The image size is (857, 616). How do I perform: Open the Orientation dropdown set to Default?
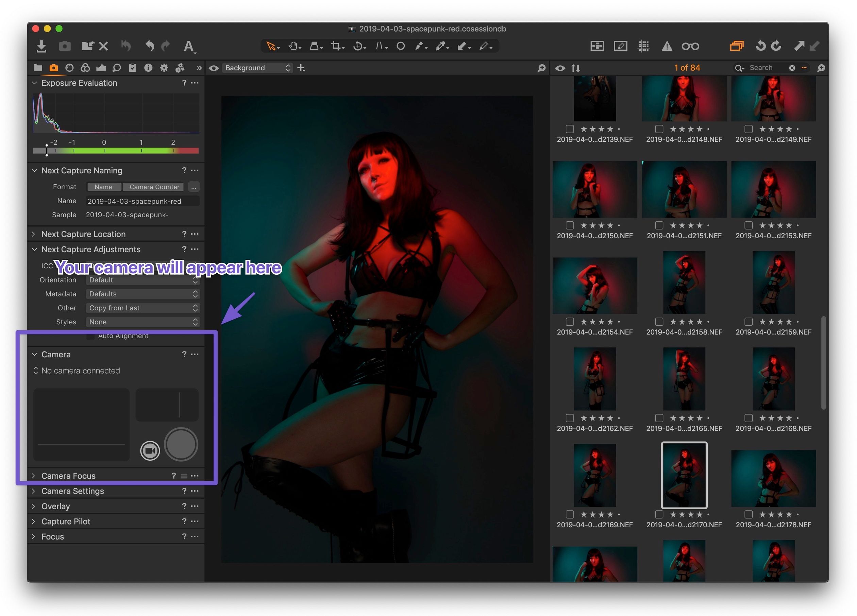pos(142,280)
